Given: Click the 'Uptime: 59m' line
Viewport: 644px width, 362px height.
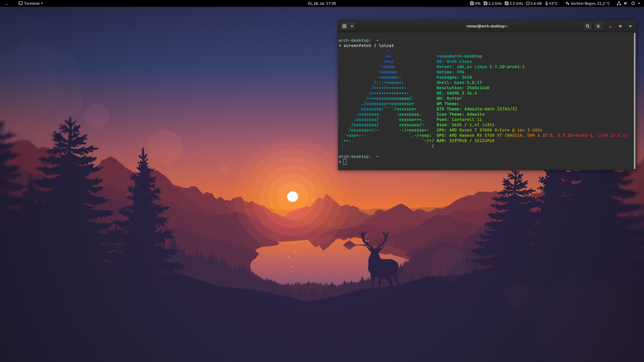Looking at the screenshot, I should 450,72.
